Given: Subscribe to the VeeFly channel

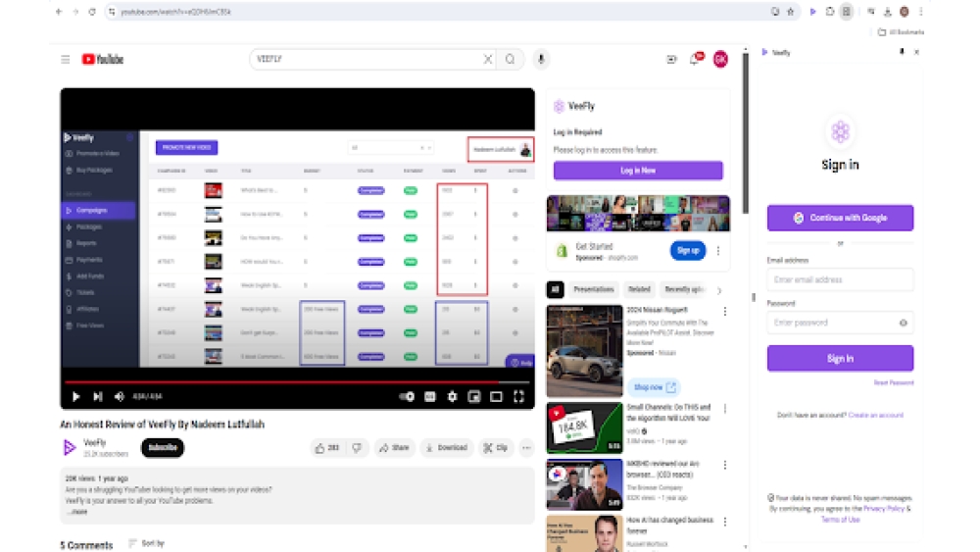Looking at the screenshot, I should click(163, 448).
